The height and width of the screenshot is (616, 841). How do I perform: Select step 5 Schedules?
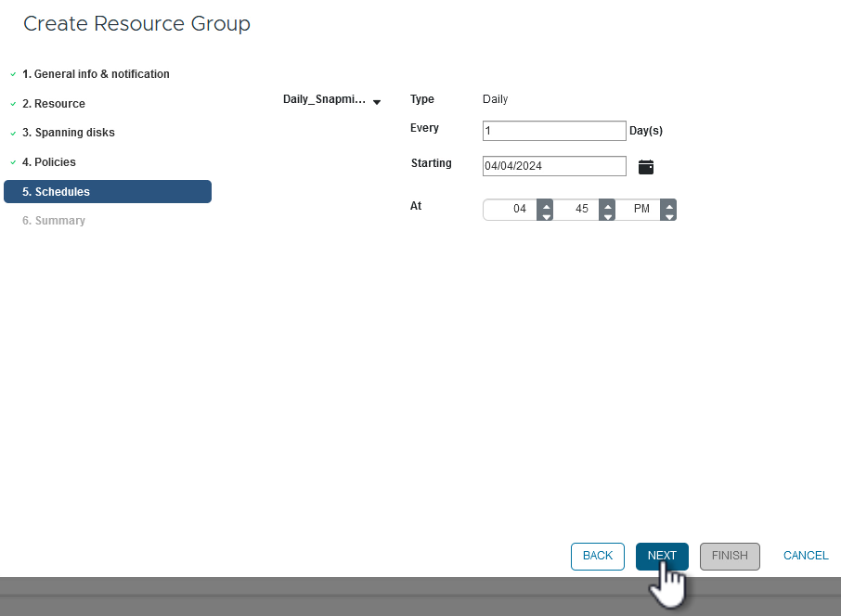(x=108, y=191)
